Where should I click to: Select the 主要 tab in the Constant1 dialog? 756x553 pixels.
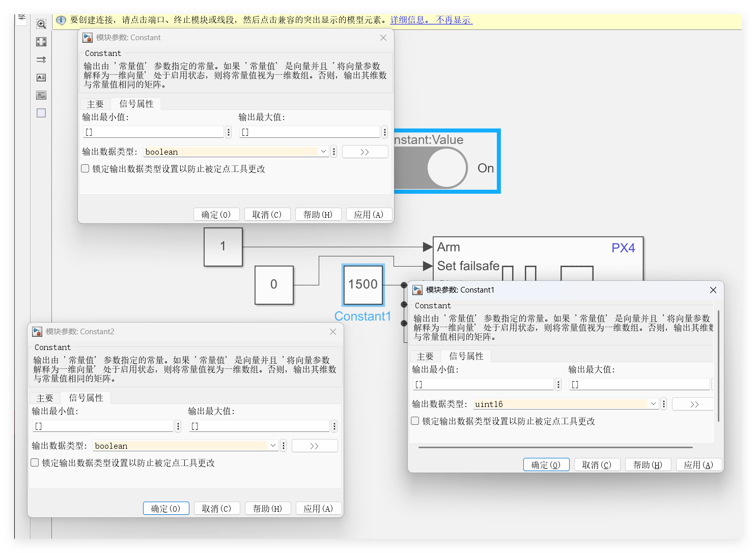(425, 356)
